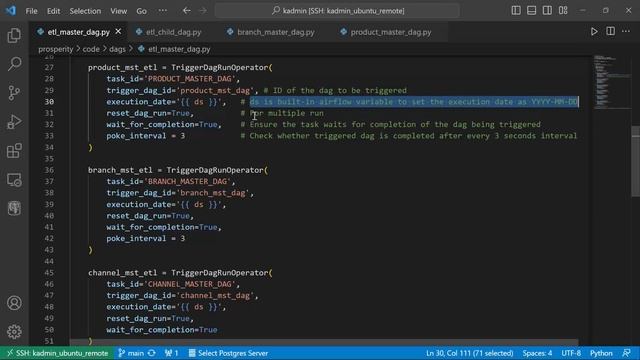Image resolution: width=640 pixels, height=360 pixels.
Task: Close the etl_master_dag.py tab
Action: [118, 31]
